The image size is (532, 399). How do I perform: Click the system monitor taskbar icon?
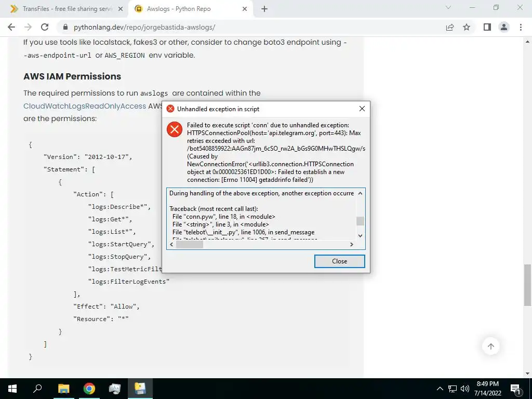[115, 389]
